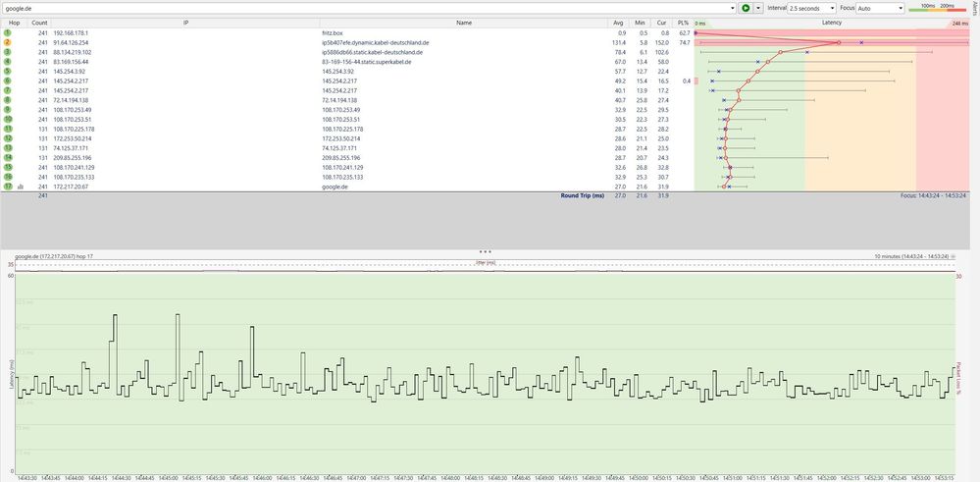980x482 pixels.
Task: Click the IP column header
Action: click(185, 23)
